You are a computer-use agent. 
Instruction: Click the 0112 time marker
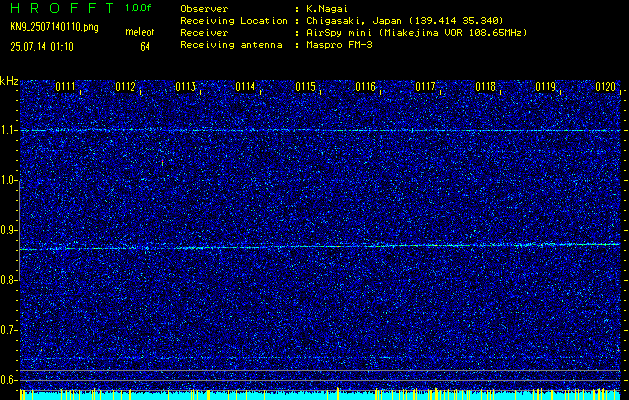(126, 87)
